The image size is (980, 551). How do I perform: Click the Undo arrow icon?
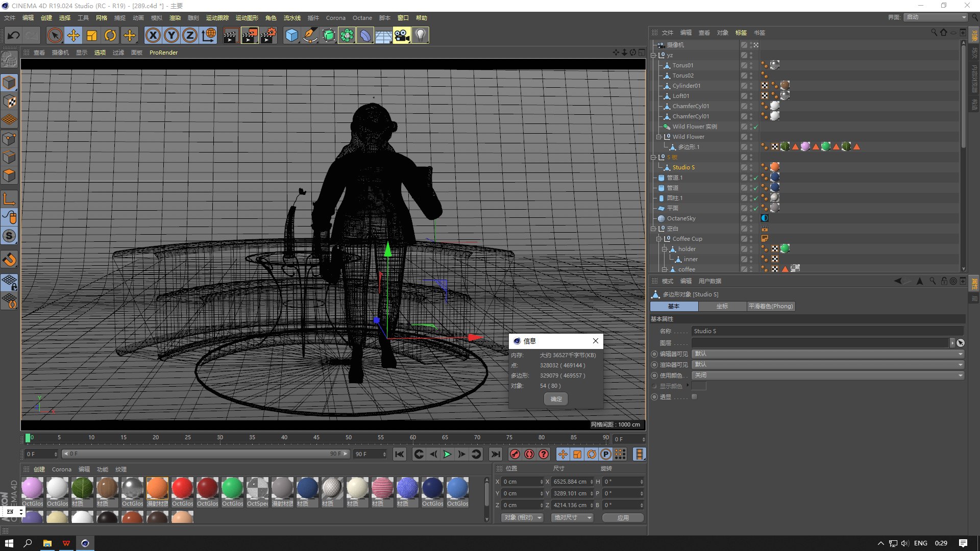point(14,35)
